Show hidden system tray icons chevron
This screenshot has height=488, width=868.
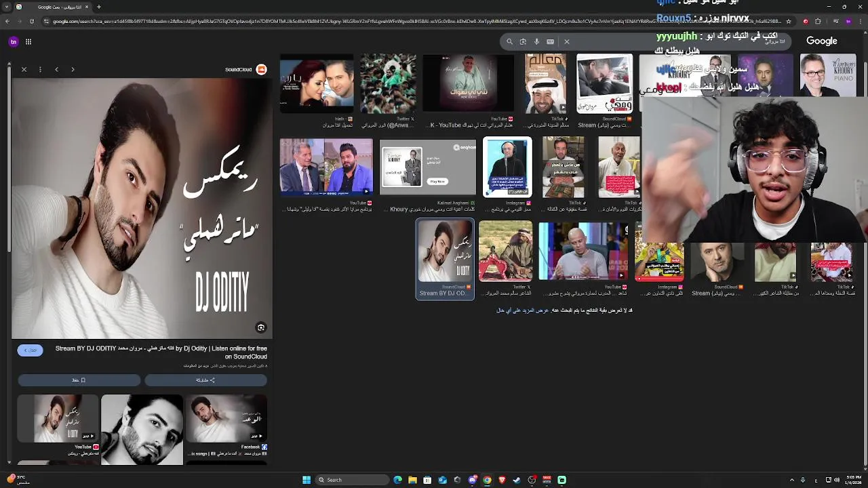pyautogui.click(x=791, y=480)
